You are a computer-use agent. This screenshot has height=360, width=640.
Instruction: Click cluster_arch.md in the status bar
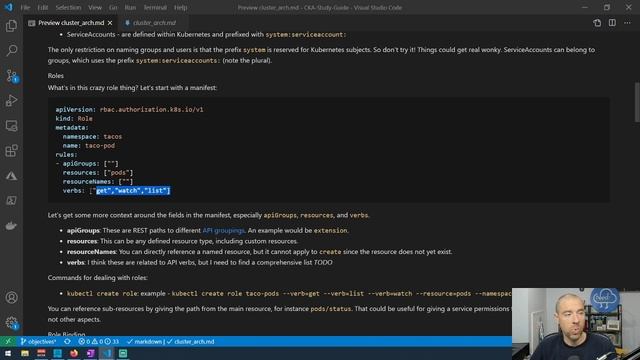point(190,341)
